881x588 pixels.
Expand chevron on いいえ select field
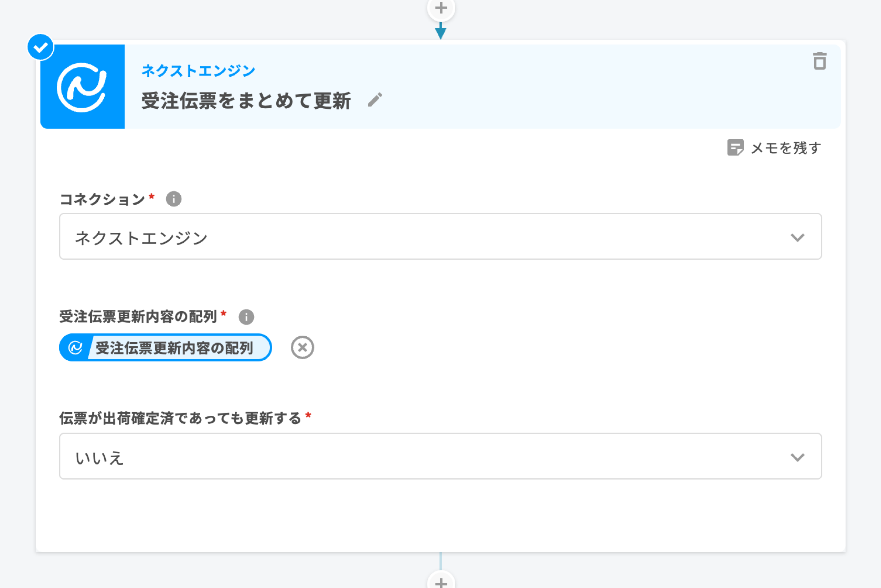(797, 457)
